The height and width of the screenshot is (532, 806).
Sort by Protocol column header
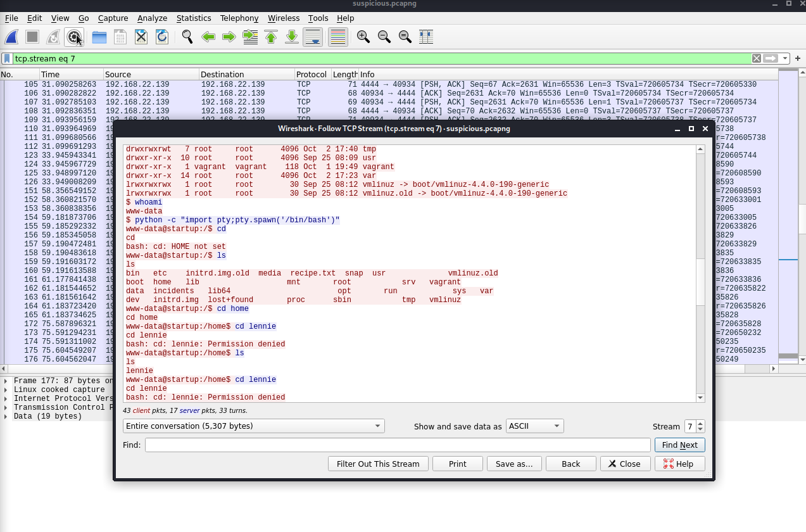tap(313, 75)
